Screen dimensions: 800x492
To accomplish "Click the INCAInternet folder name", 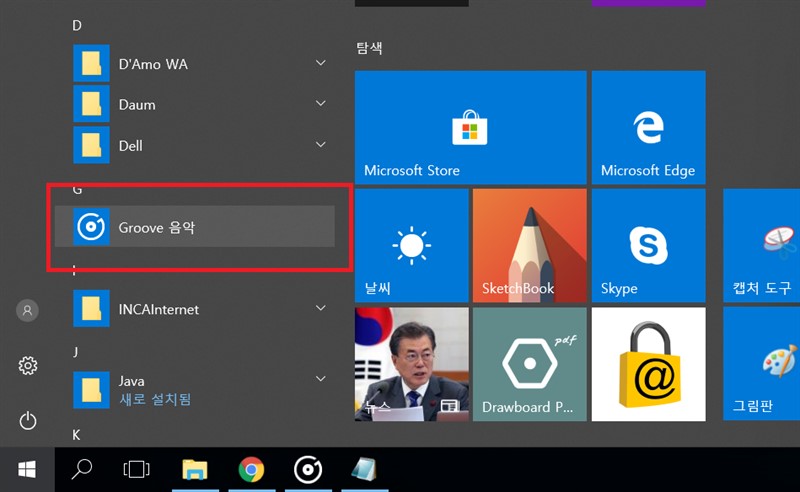I will point(159,309).
